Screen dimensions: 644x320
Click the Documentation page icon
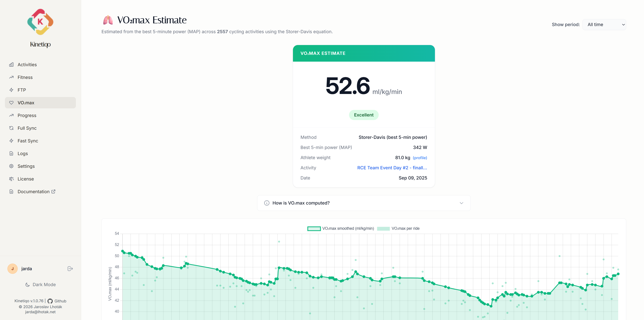coord(11,192)
